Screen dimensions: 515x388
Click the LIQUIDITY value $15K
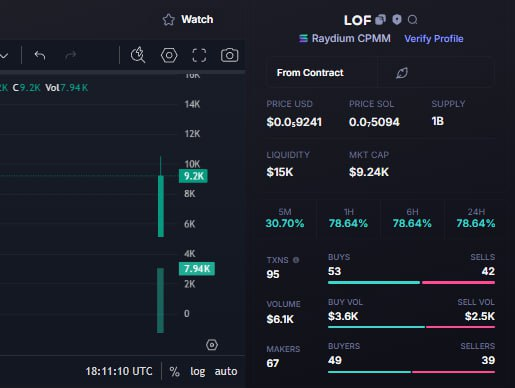click(x=280, y=172)
